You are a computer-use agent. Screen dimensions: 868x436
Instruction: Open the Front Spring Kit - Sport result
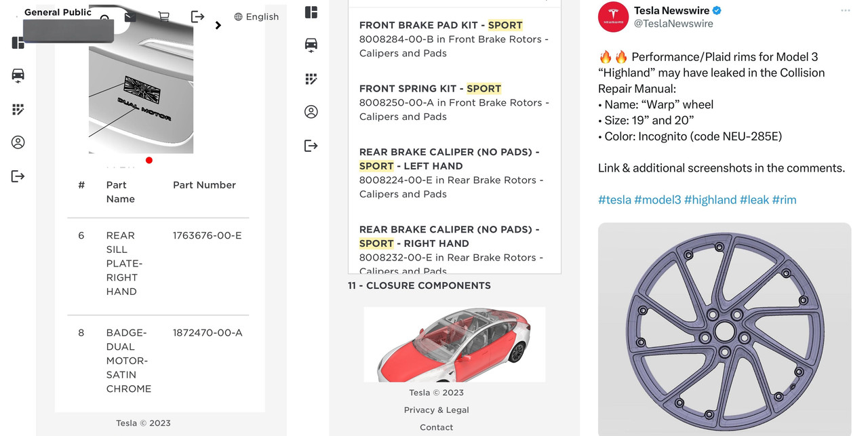click(x=454, y=102)
